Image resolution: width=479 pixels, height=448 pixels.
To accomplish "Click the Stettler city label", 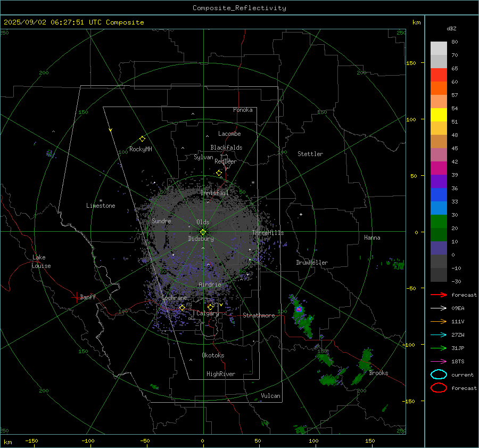I will click(x=310, y=154).
